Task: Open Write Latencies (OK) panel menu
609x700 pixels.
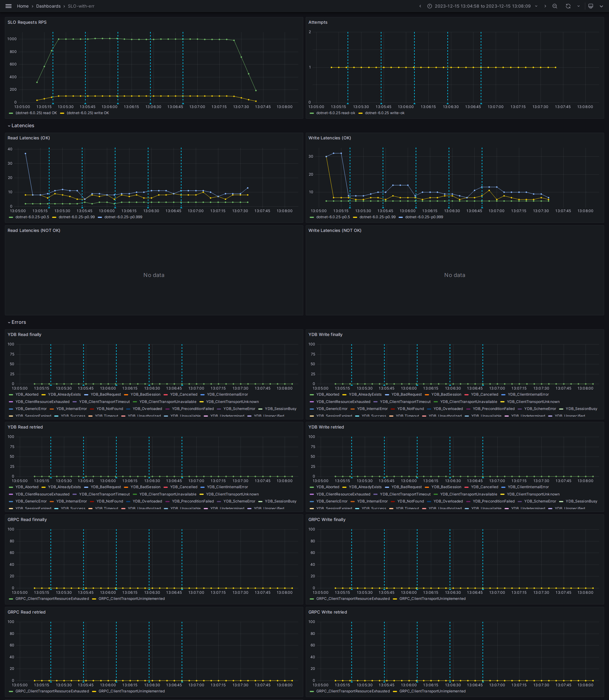Action: [330, 138]
